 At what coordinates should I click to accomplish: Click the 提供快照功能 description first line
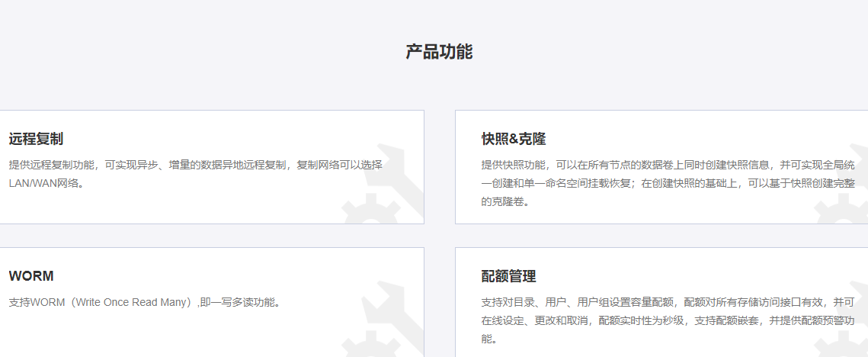[668, 165]
